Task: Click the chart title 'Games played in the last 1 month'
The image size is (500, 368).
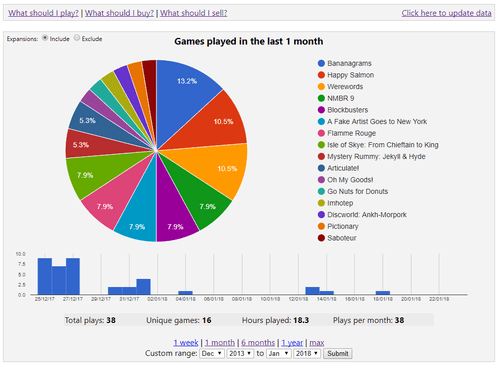Action: [x=249, y=41]
